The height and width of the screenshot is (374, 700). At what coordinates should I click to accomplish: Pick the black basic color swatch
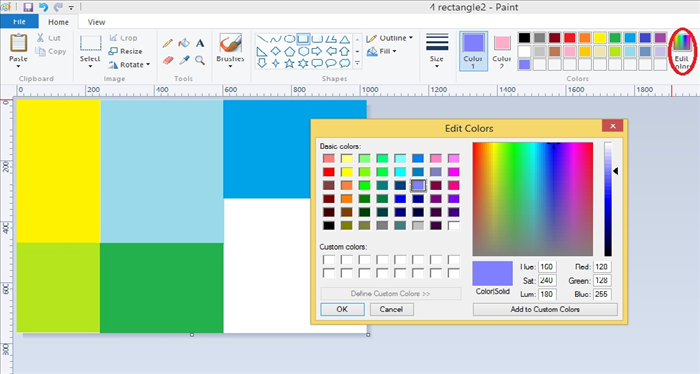(329, 225)
